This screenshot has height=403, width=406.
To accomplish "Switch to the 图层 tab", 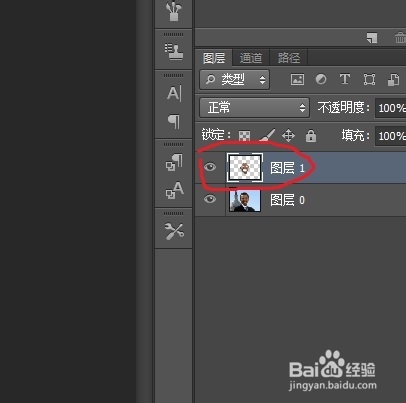I will coord(214,58).
